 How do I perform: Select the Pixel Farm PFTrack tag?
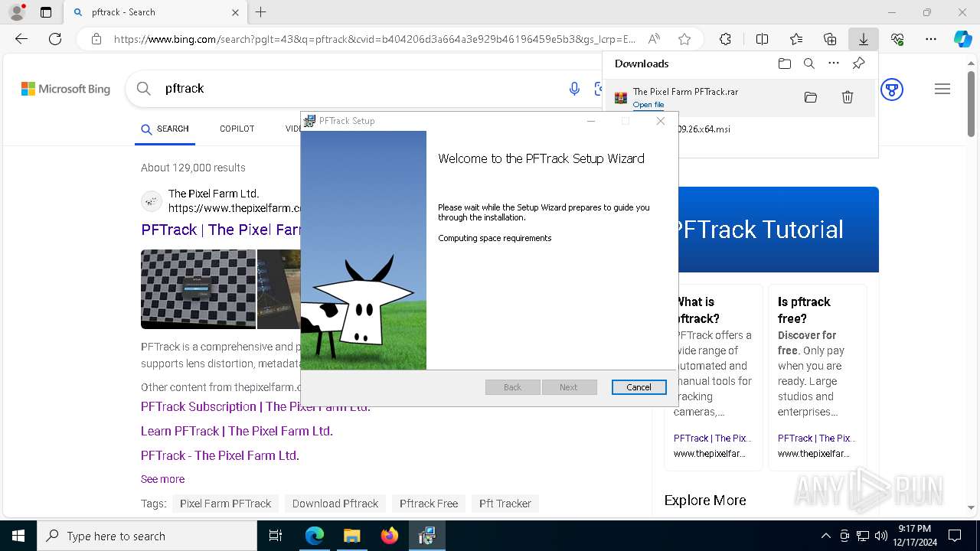(225, 504)
